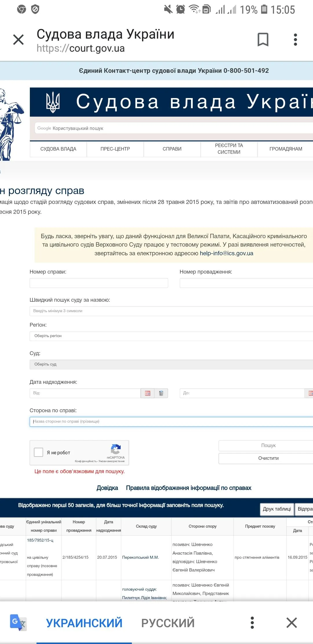This screenshot has width=313, height=644.
Task: Click the trash icon to clear start date
Action: coord(161,393)
